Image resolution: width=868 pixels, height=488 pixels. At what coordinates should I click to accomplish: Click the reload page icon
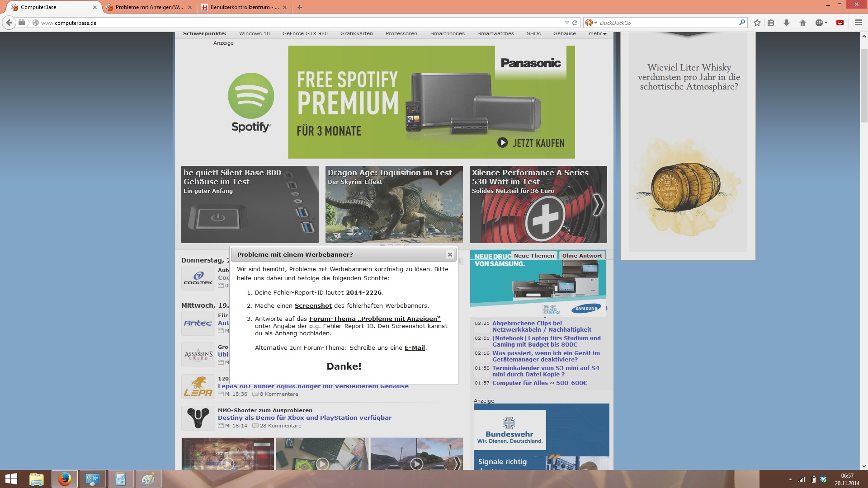pos(575,23)
